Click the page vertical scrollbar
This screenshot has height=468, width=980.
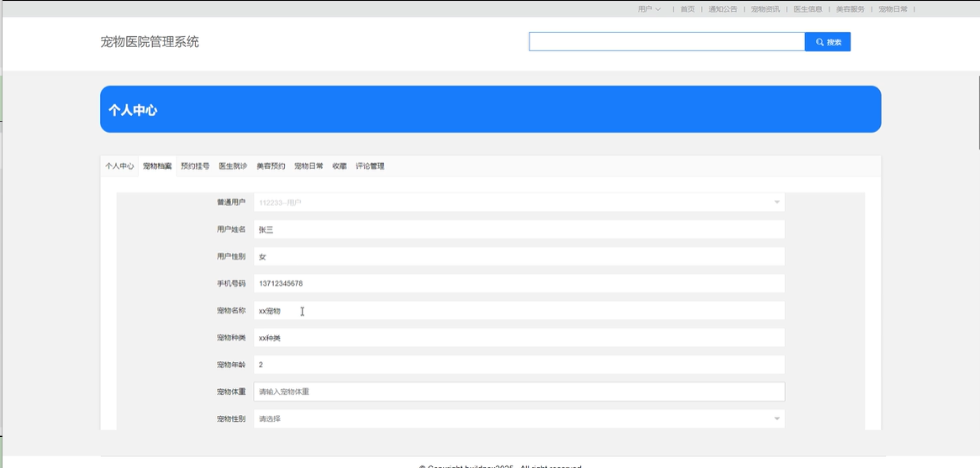(x=978, y=113)
